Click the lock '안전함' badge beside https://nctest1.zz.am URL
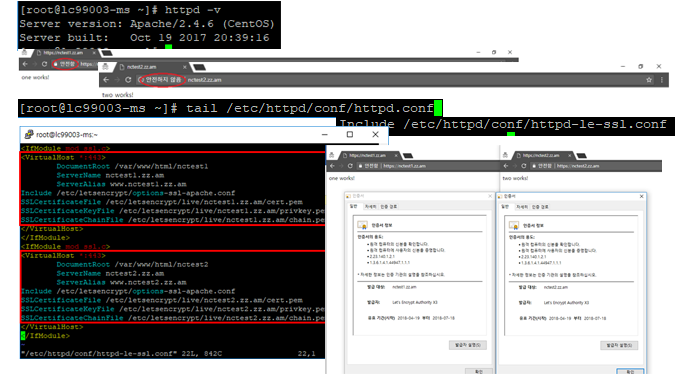 tap(368, 166)
